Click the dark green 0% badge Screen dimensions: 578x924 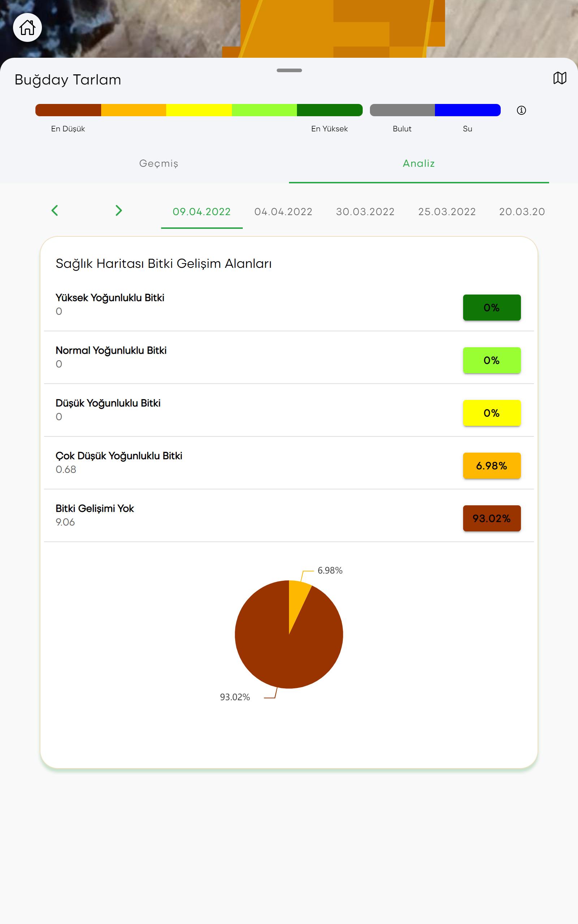click(492, 308)
